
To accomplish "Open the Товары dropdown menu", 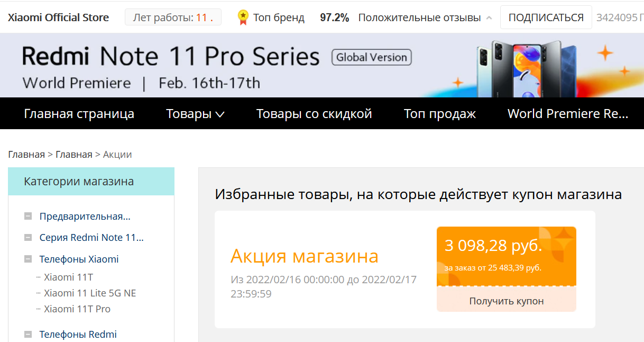I will click(x=195, y=114).
